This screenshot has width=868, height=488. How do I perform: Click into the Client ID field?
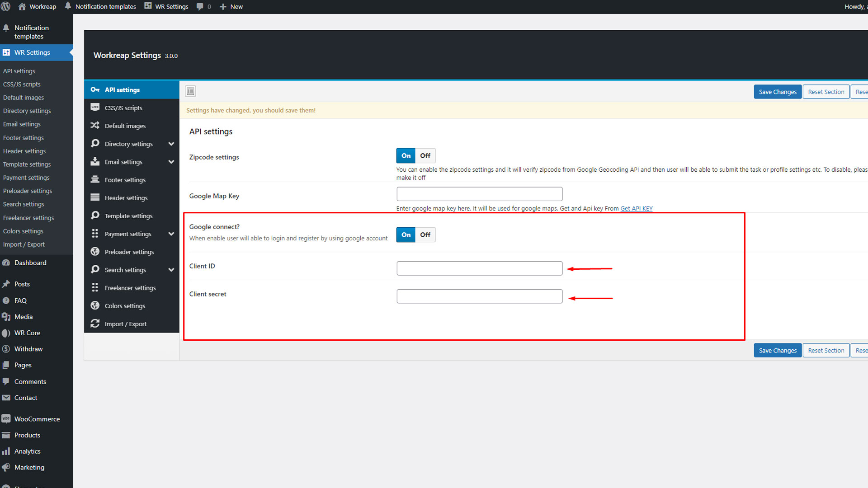(x=479, y=268)
